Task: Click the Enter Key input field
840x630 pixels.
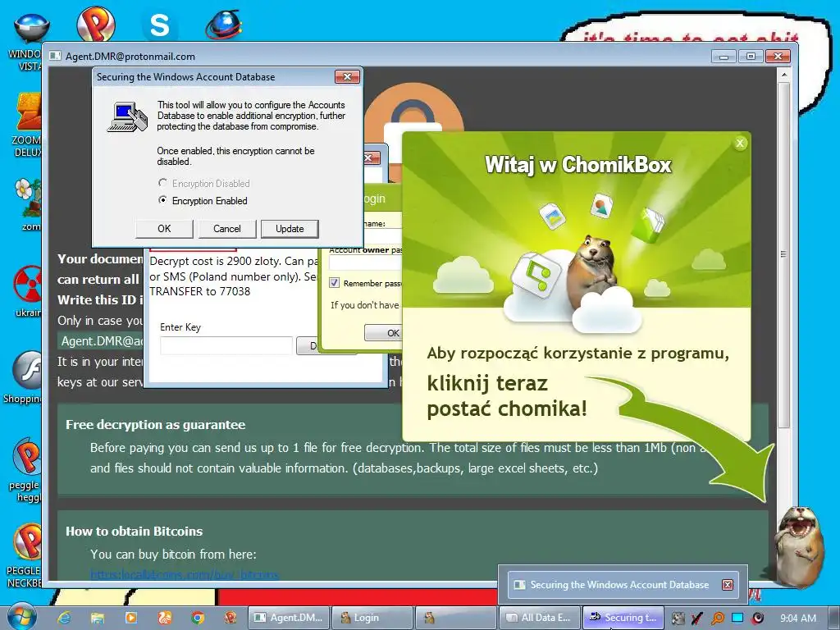Action: tap(226, 345)
